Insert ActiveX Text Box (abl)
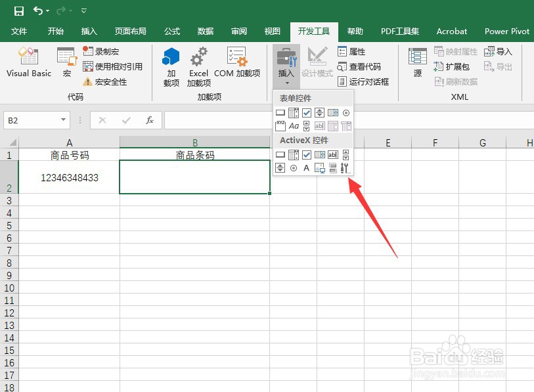Screen dimensions: 534x392 point(333,155)
